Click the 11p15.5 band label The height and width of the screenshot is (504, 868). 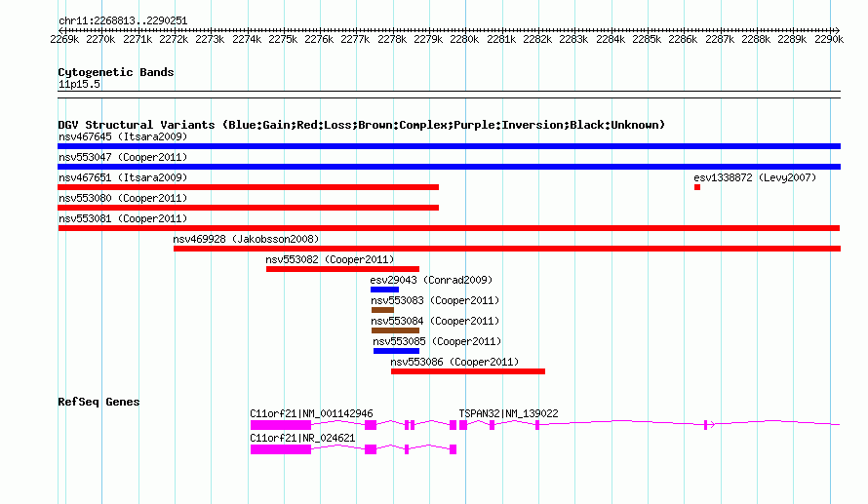tap(79, 84)
